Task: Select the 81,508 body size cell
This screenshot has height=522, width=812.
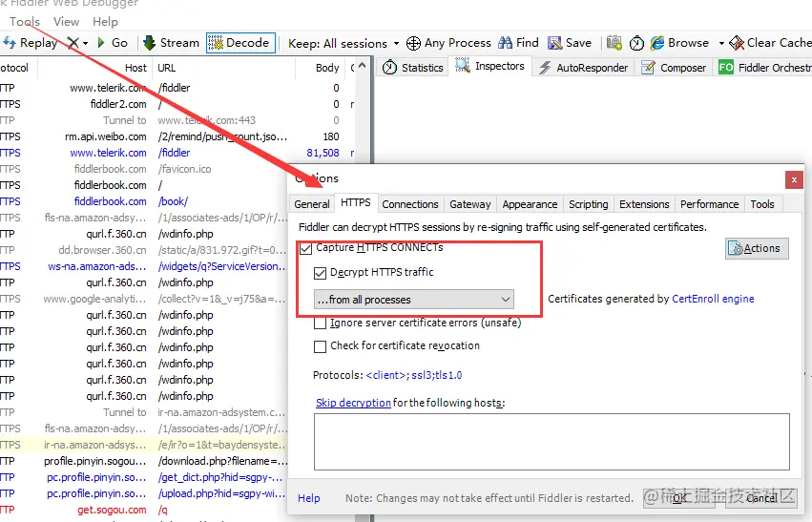Action: 323,153
